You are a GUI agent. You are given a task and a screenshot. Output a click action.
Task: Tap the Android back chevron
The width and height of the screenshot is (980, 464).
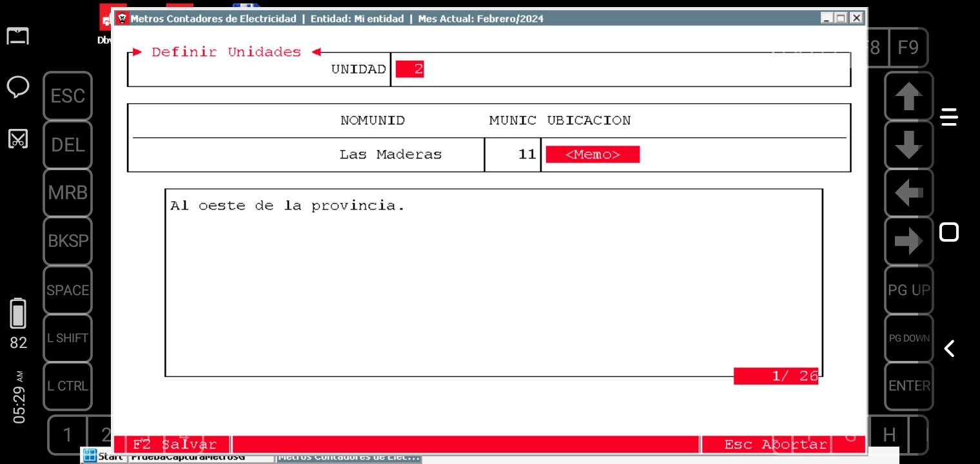pyautogui.click(x=949, y=349)
